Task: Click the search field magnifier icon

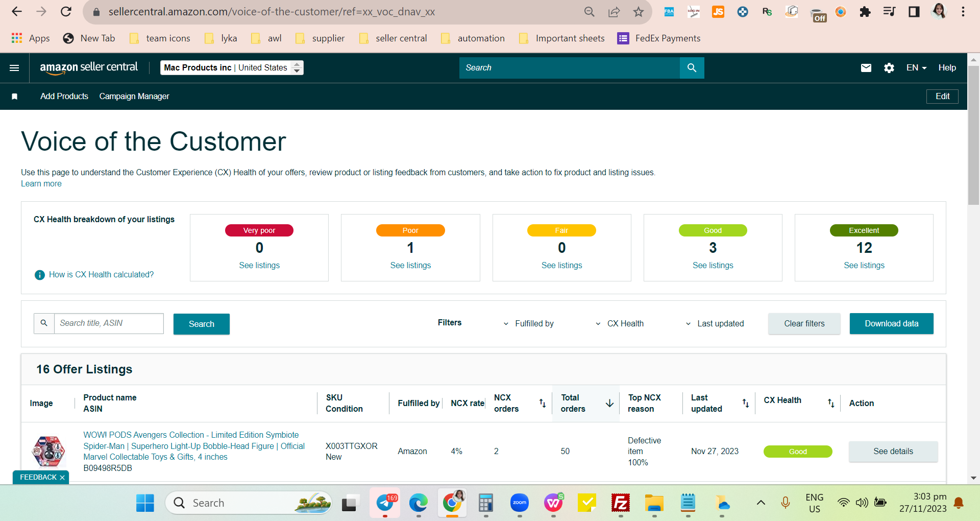Action: coord(44,323)
